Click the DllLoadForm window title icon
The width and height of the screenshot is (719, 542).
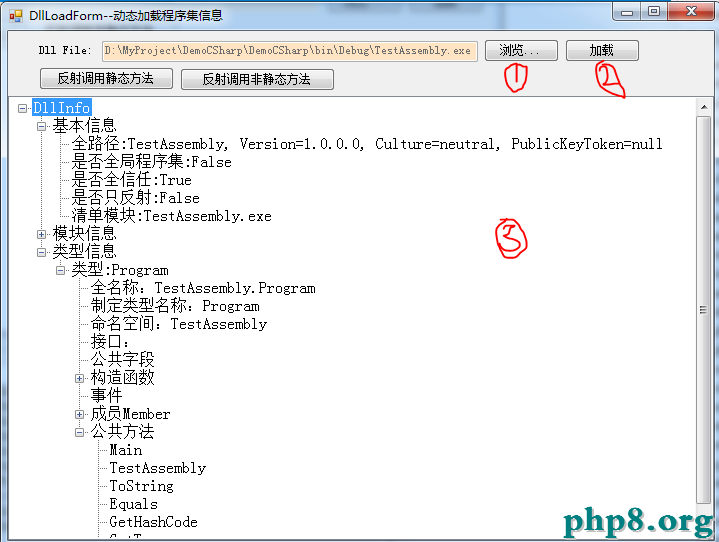pyautogui.click(x=16, y=16)
